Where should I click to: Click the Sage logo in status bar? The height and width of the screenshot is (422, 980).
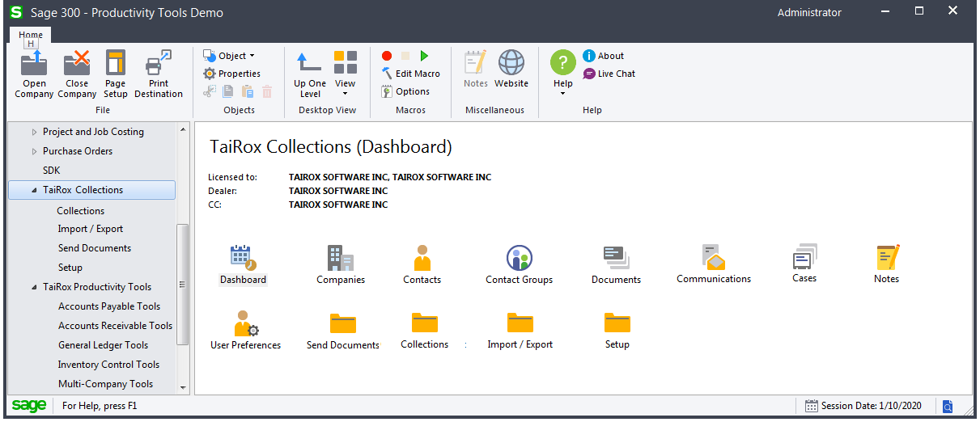click(29, 406)
